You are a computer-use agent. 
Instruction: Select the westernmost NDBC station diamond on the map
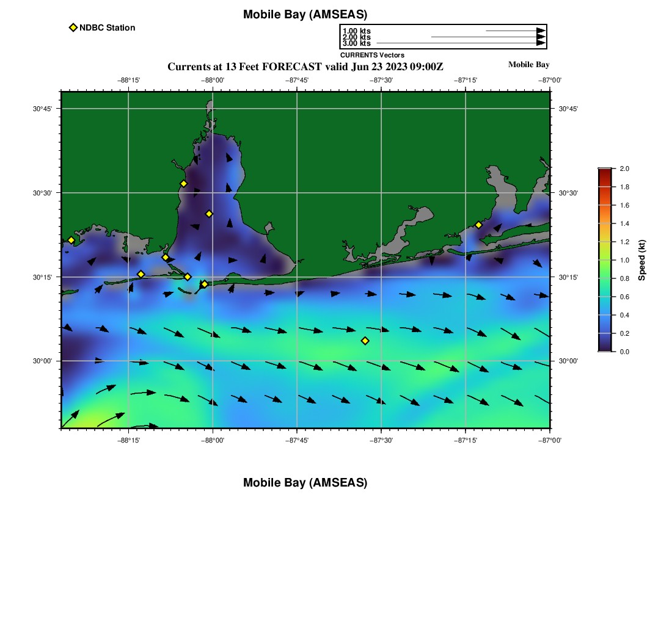point(71,240)
